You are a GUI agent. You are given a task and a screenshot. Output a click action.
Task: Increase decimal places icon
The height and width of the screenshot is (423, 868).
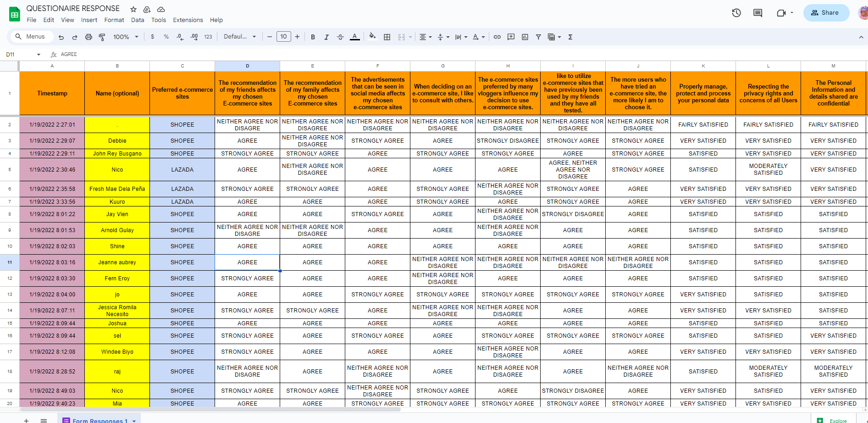194,37
